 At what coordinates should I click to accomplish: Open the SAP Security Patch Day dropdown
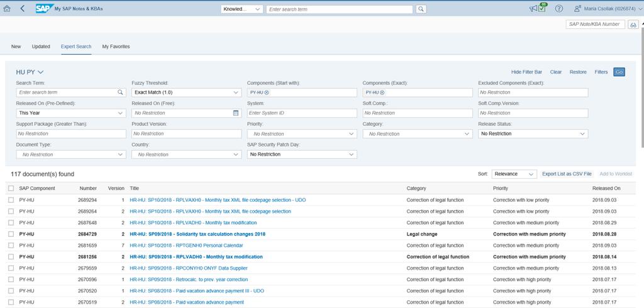point(302,154)
